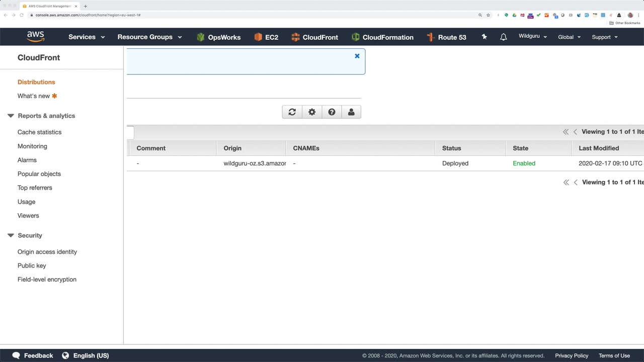Open Field-level encryption page
The height and width of the screenshot is (362, 644).
pos(47,280)
